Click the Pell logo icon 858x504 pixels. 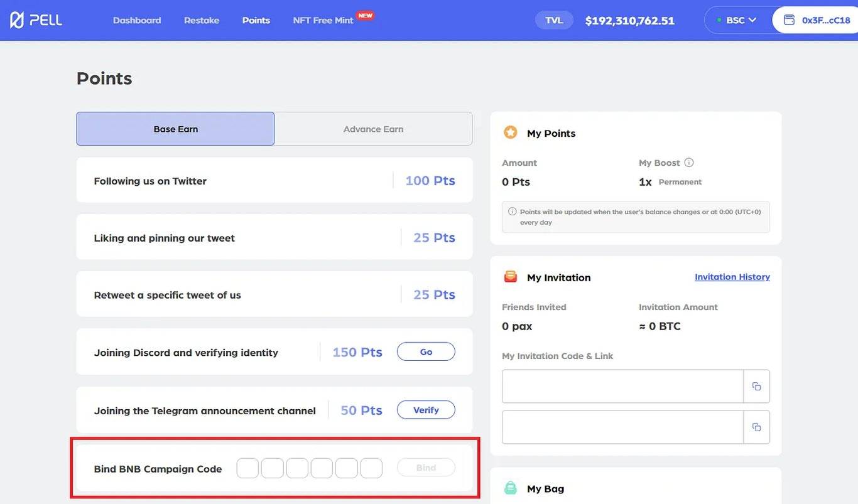coord(17,20)
